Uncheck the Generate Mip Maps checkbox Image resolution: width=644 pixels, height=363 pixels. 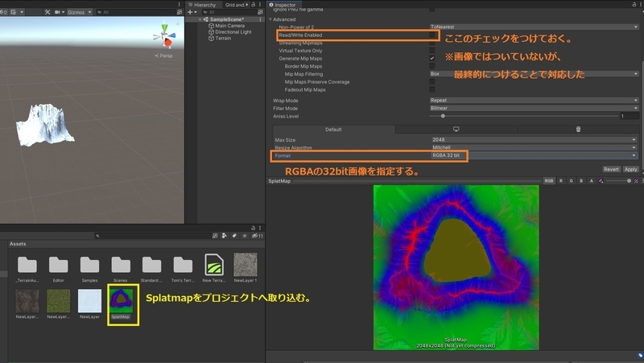432,58
